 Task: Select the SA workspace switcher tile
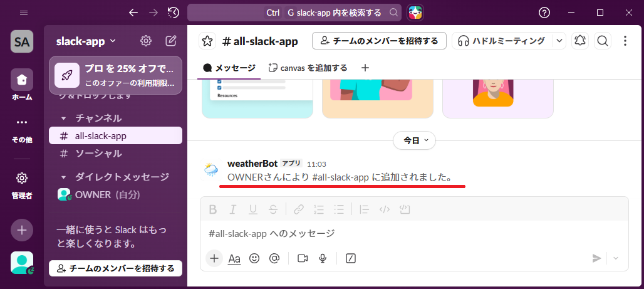point(22,41)
